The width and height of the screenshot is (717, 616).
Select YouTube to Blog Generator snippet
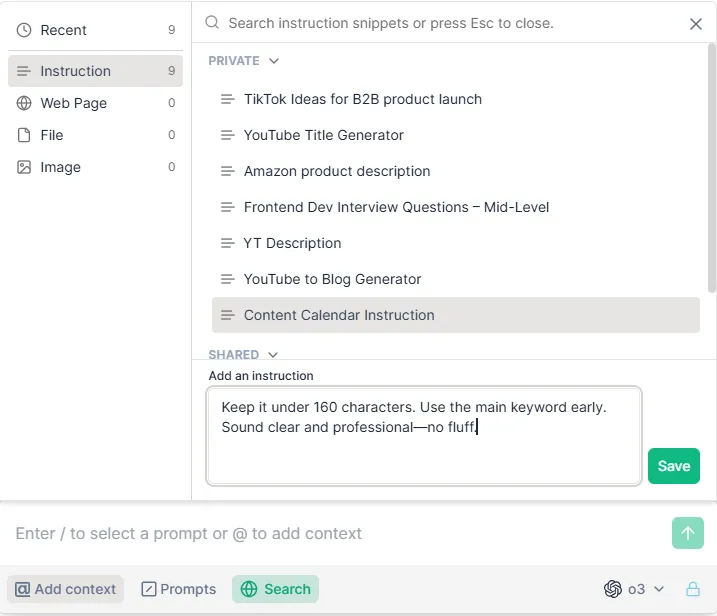pyautogui.click(x=455, y=279)
